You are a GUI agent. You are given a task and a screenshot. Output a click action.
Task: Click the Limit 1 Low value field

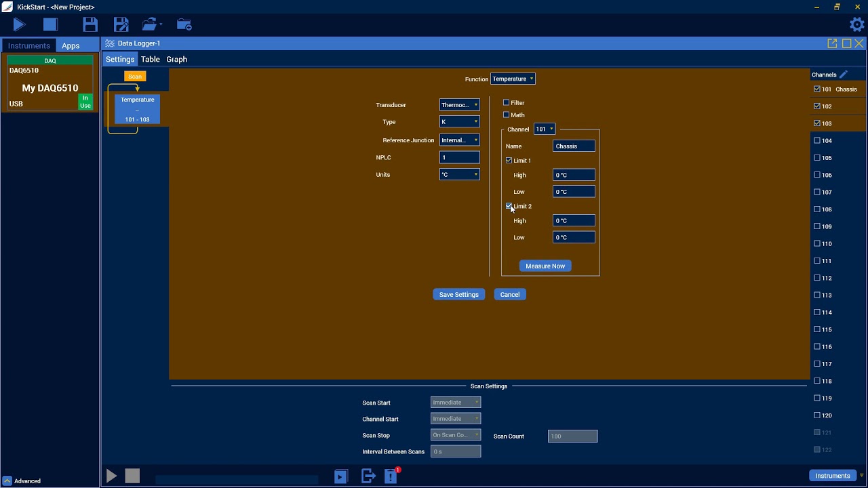pyautogui.click(x=574, y=191)
